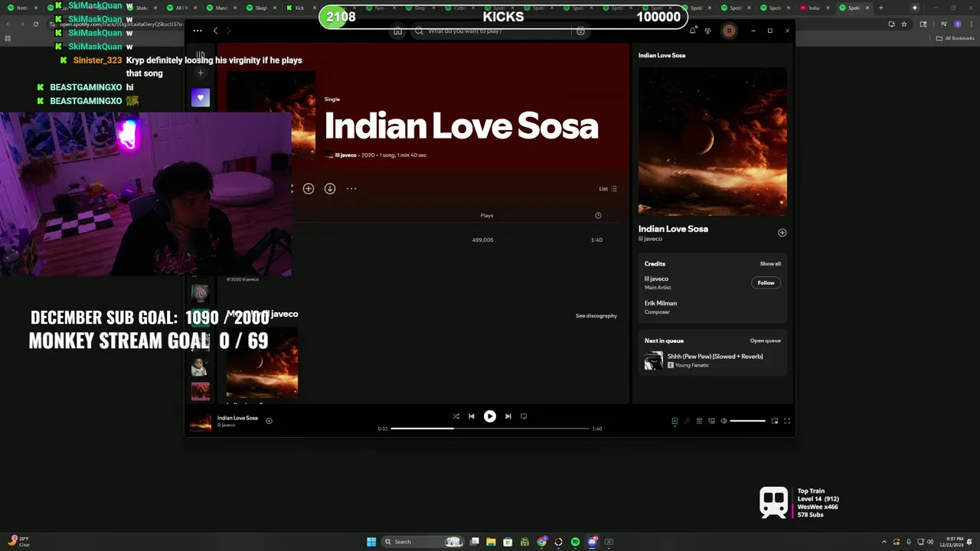980x551 pixels.
Task: Follow lil javeco in Credits
Action: click(766, 282)
